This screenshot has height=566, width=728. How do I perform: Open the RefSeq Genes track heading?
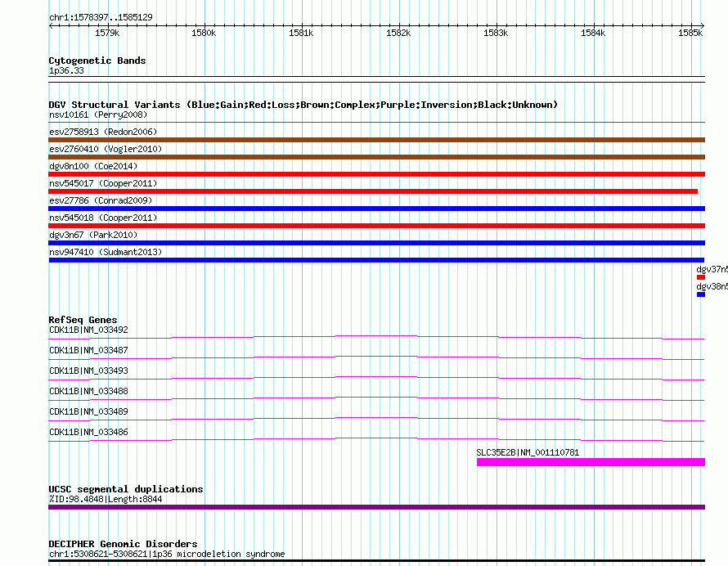tap(83, 320)
